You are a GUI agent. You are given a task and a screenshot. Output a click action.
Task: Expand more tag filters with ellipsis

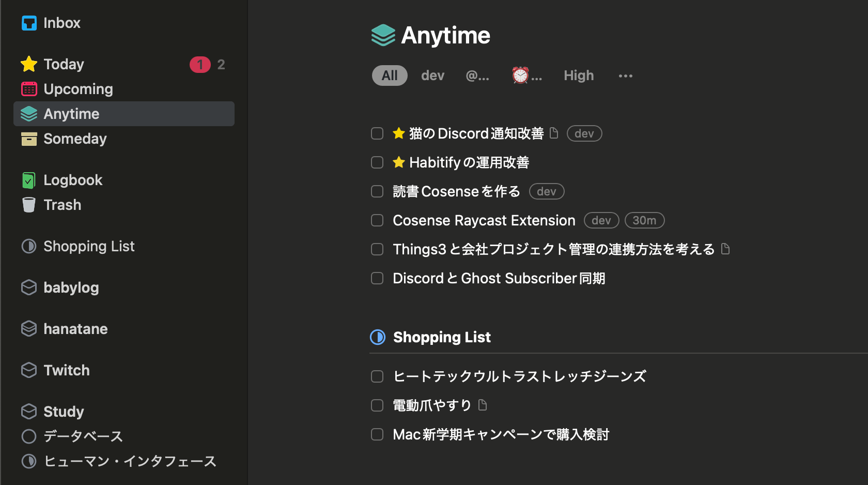point(625,76)
